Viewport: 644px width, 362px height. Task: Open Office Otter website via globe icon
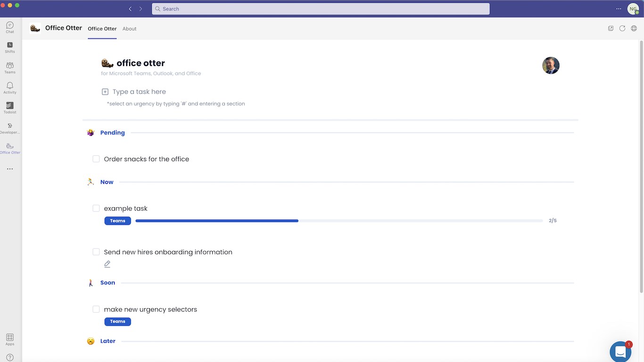(634, 28)
